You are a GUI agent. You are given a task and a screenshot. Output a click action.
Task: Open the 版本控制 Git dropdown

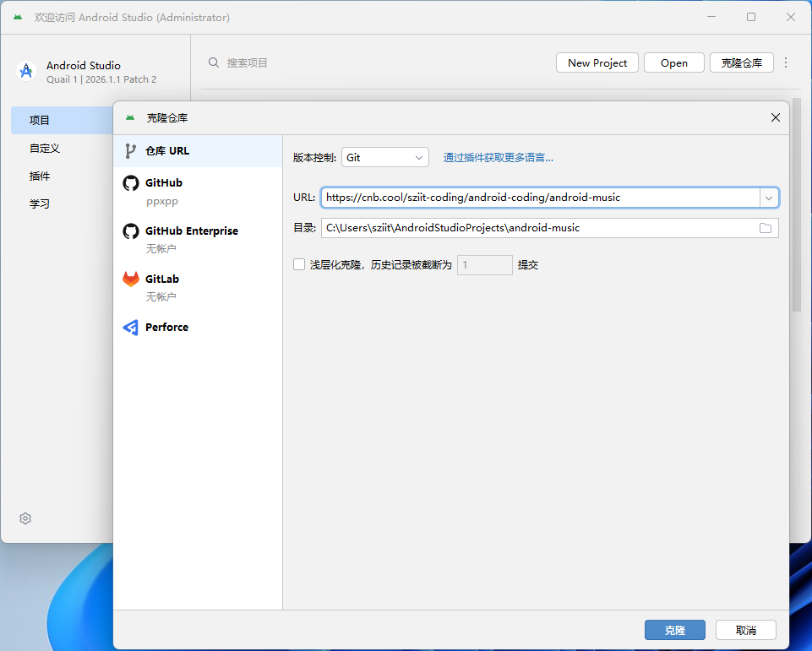[x=384, y=157]
